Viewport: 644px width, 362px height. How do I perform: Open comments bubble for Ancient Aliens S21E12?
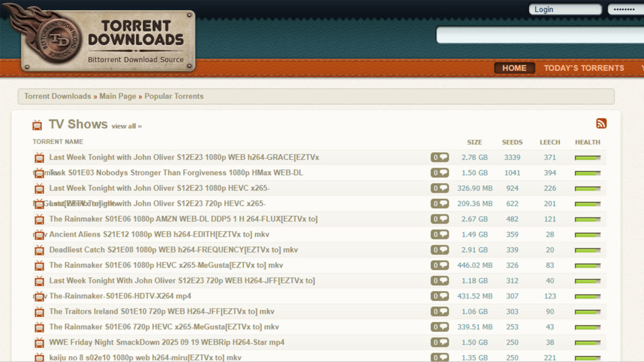(440, 234)
